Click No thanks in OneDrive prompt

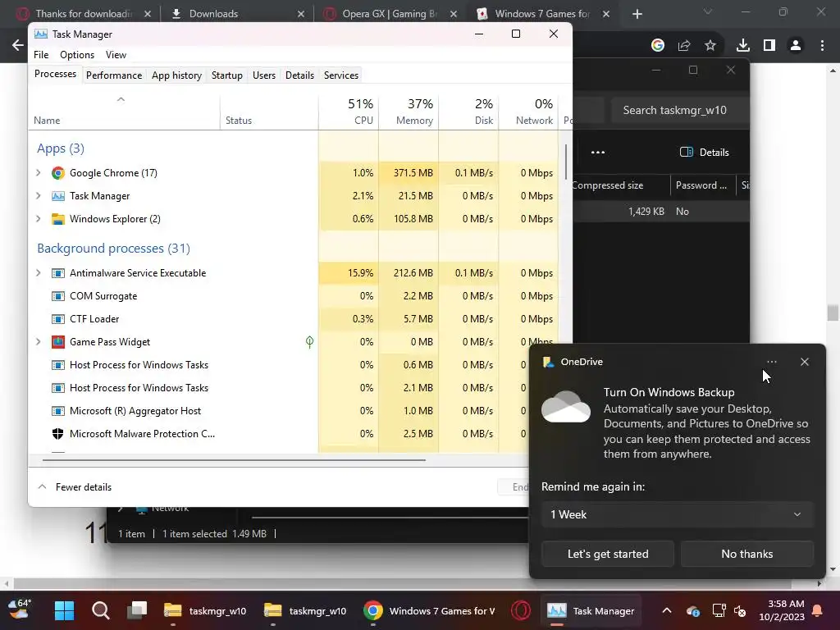point(746,554)
